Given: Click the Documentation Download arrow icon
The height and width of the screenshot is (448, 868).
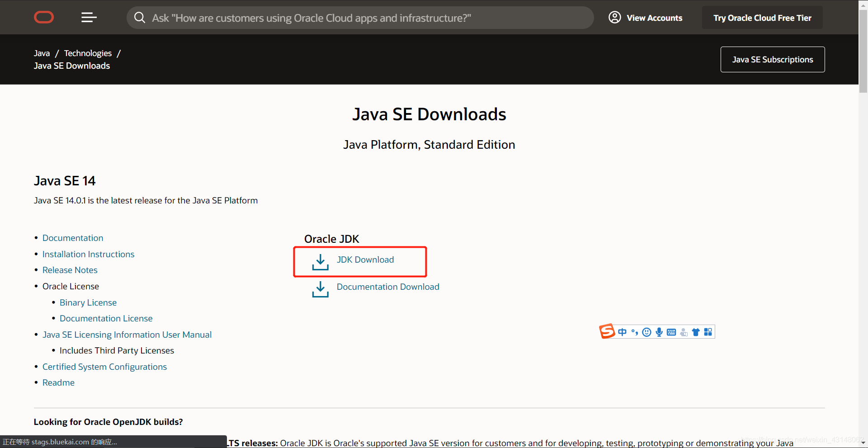Looking at the screenshot, I should point(321,289).
